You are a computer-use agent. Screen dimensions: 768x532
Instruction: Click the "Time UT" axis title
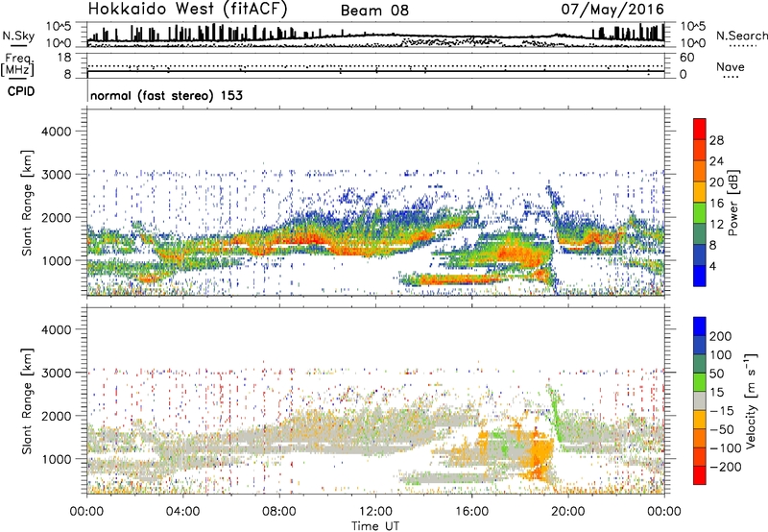[x=375, y=526]
